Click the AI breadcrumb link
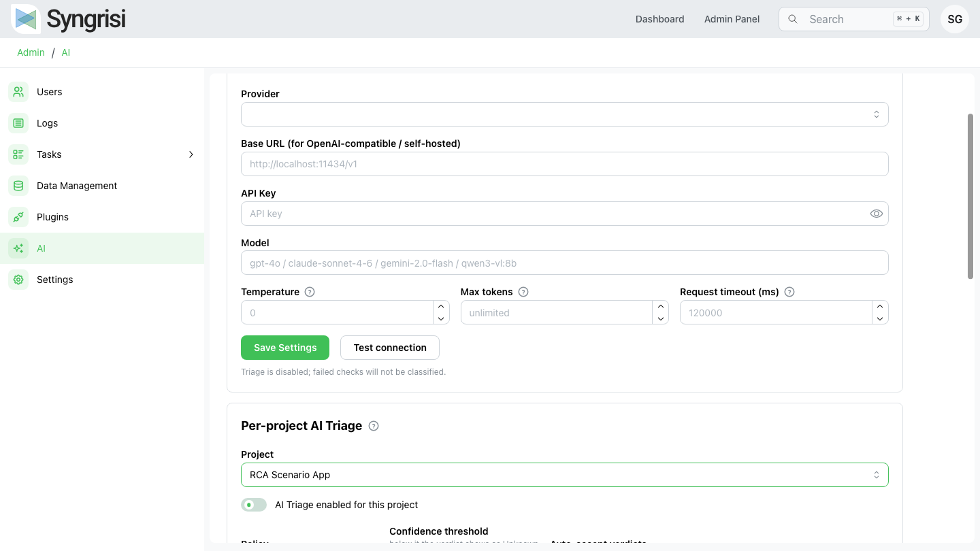This screenshot has height=551, width=980. (x=66, y=52)
